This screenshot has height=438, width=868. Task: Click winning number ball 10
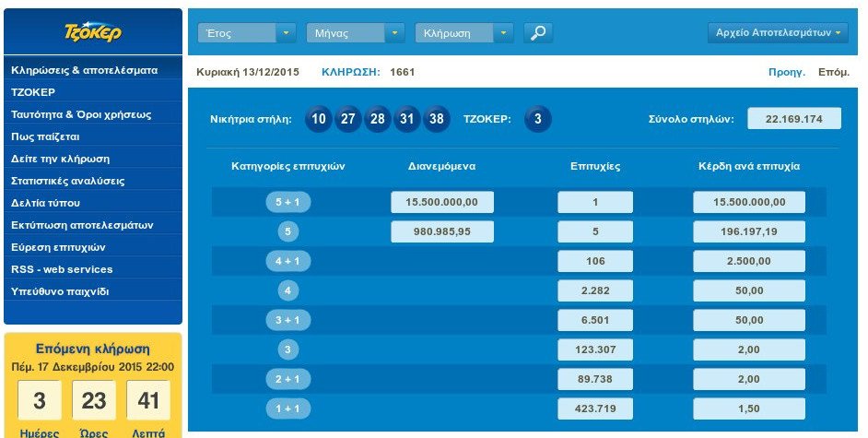click(x=318, y=119)
